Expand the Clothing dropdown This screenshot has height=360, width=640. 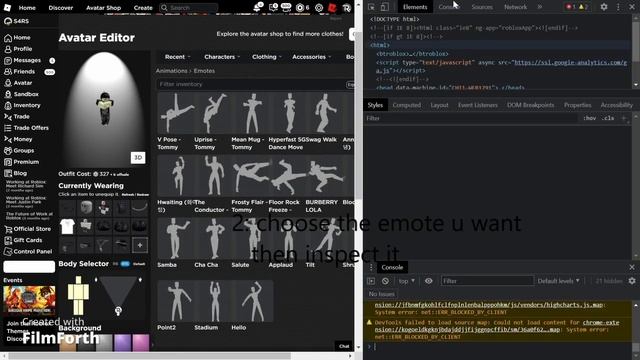267,57
